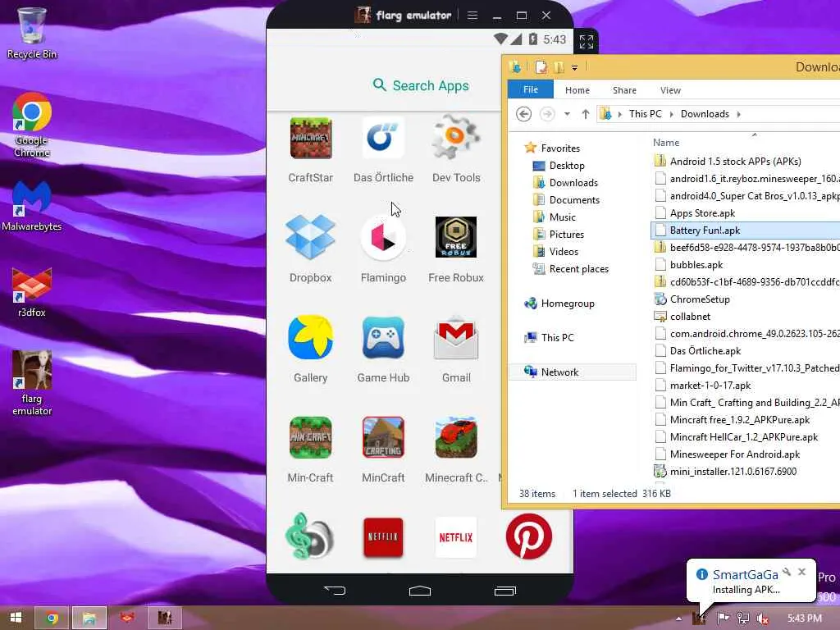840x630 pixels.
Task: Select Network in navigation pane
Action: click(x=559, y=372)
